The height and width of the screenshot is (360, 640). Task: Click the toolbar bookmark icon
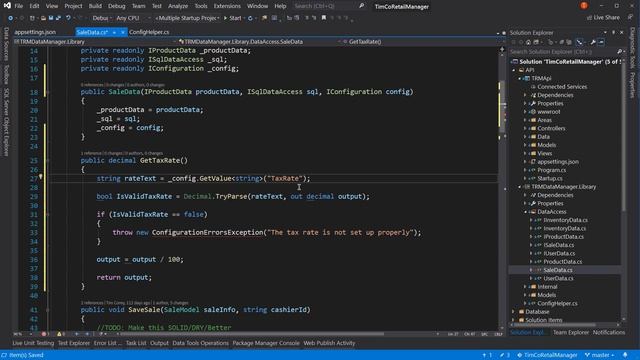(324, 18)
